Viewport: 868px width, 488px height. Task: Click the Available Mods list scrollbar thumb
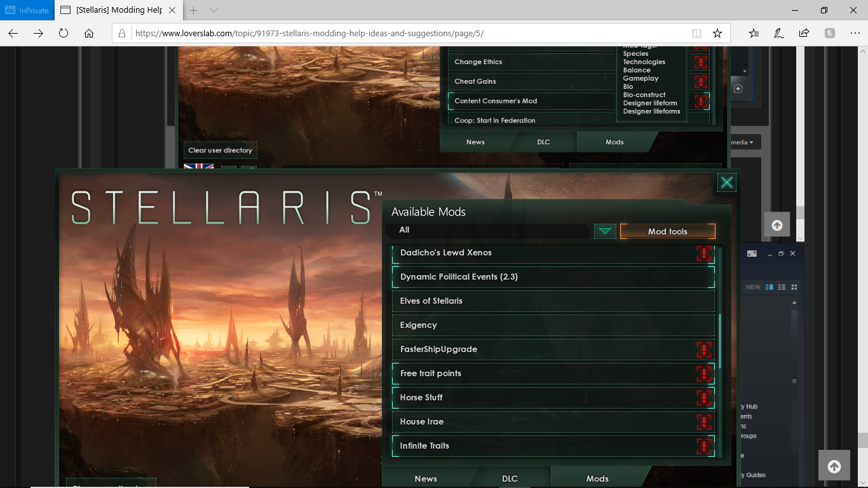click(720, 341)
